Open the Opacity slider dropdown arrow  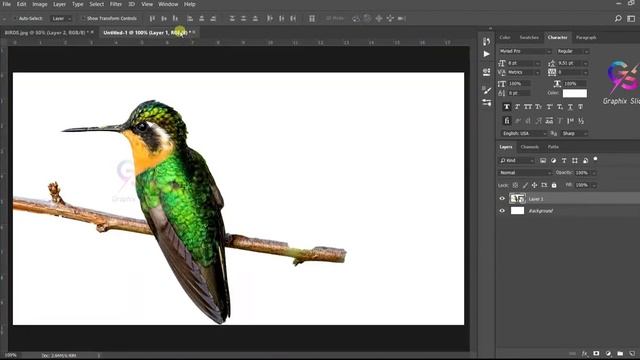coord(594,173)
